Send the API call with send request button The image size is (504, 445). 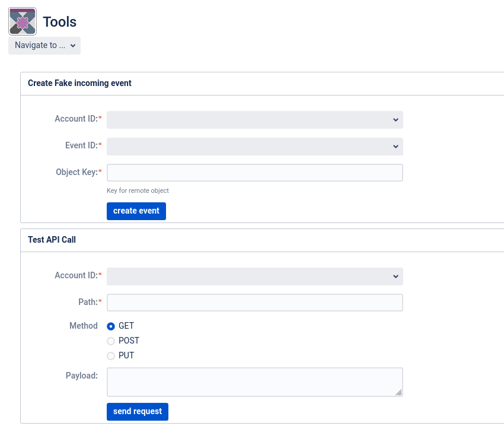[138, 412]
